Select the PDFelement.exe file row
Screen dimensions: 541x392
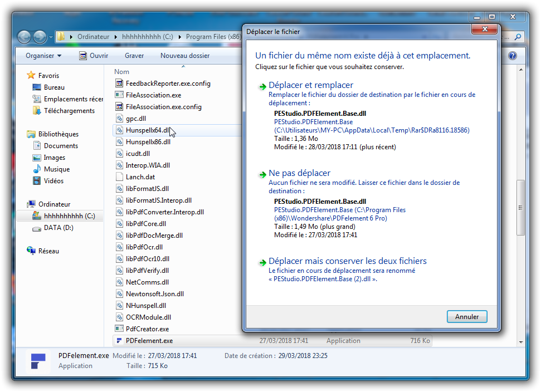[x=272, y=341]
